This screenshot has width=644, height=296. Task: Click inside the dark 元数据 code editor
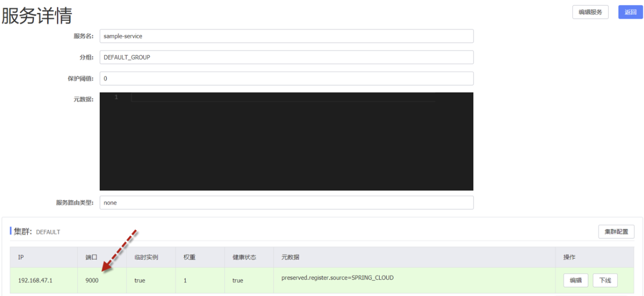[286, 144]
